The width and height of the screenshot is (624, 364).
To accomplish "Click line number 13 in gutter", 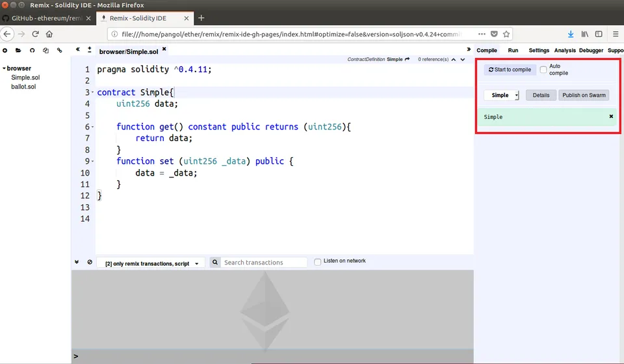I will coord(85,207).
